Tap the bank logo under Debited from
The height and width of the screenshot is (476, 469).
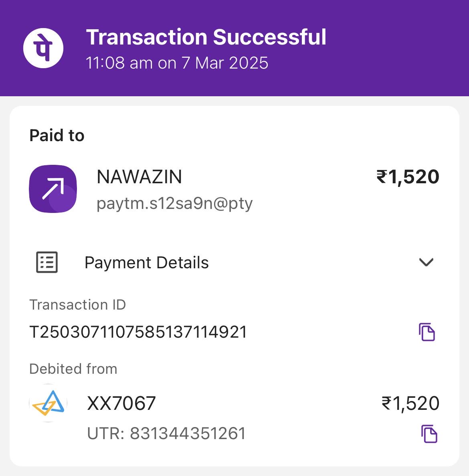[48, 403]
